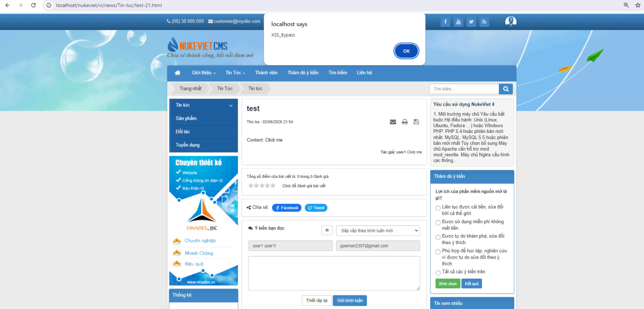This screenshot has height=309, width=644.
Task: Save the article with floppy disk icon
Action: (416, 122)
